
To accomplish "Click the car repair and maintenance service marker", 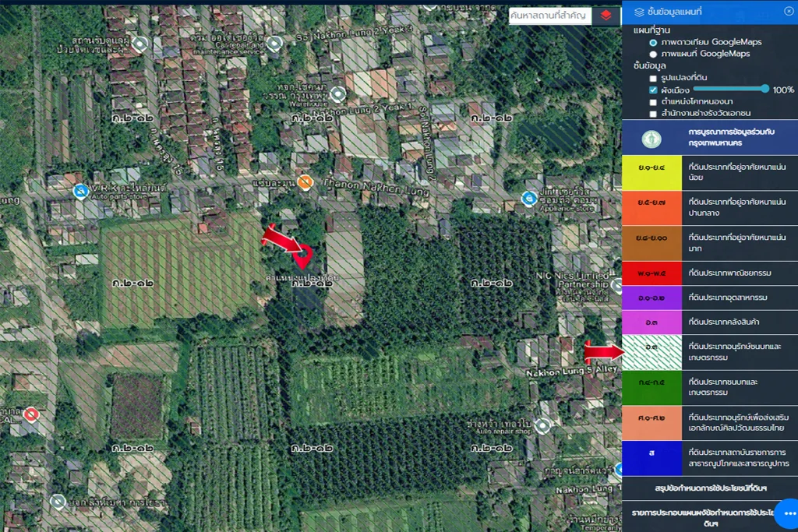I will pos(273,43).
